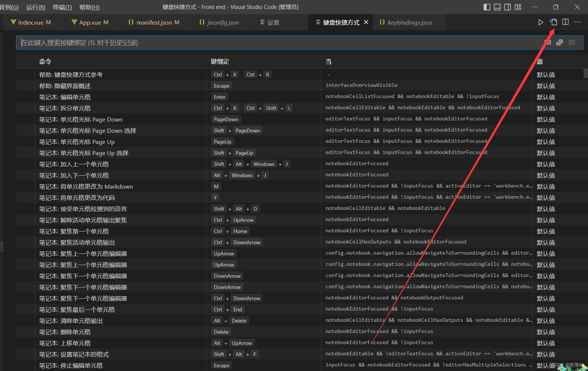
Task: Select row 笔记本: 聚焦最后一个单元格
Action: 300,309
